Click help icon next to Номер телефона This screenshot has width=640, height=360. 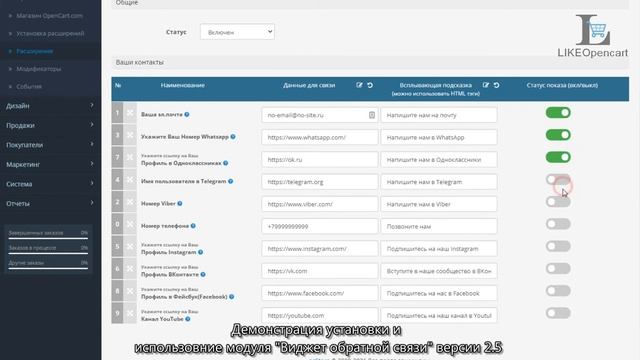coord(193,226)
